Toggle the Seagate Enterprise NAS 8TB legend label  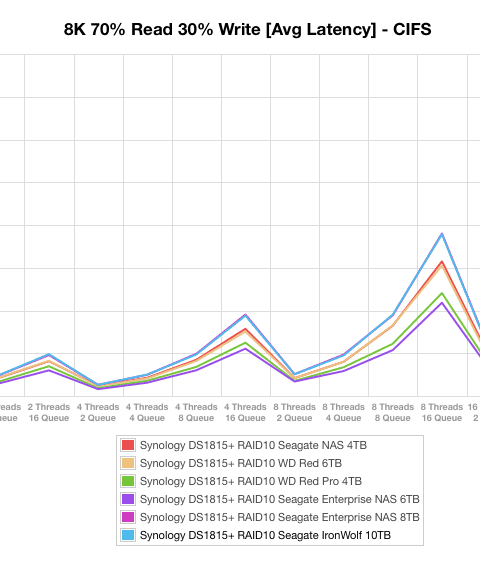click(x=280, y=517)
